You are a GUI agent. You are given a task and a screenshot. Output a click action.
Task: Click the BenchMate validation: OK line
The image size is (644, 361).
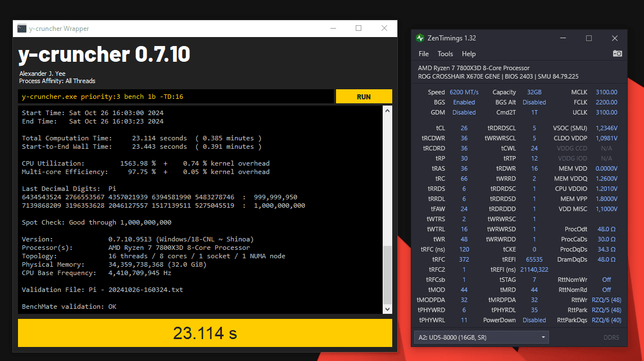pyautogui.click(x=69, y=307)
